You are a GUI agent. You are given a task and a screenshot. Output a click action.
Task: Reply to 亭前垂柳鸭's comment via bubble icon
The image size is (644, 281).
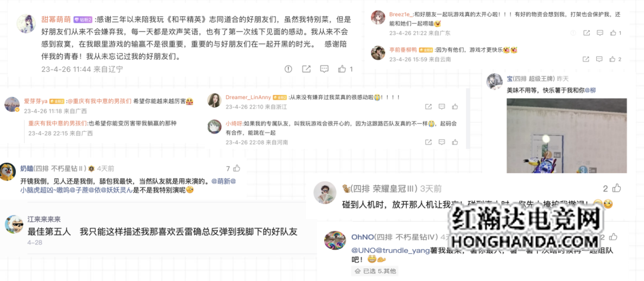click(x=599, y=60)
